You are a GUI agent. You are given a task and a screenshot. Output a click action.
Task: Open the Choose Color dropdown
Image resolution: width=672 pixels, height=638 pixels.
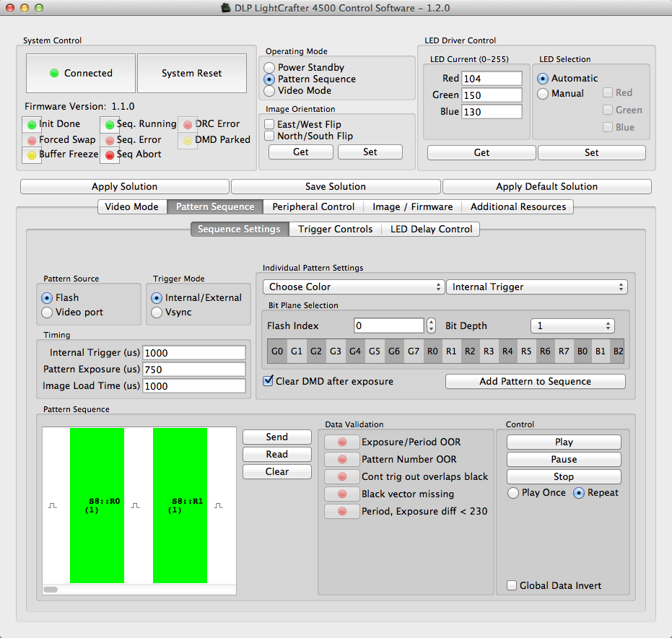coord(354,287)
